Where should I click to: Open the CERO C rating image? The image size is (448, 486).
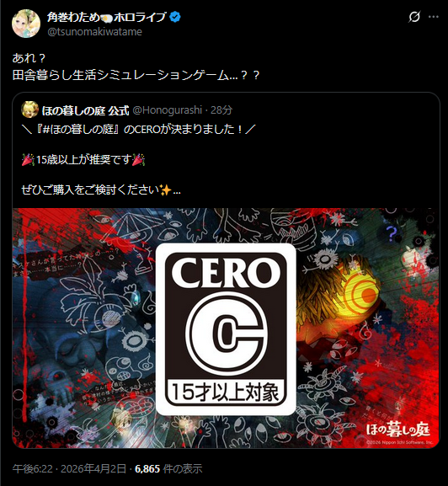[226, 328]
